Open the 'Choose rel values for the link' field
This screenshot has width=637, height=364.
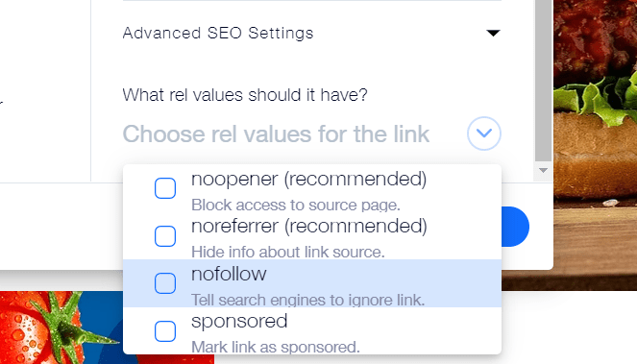pyautogui.click(x=312, y=133)
